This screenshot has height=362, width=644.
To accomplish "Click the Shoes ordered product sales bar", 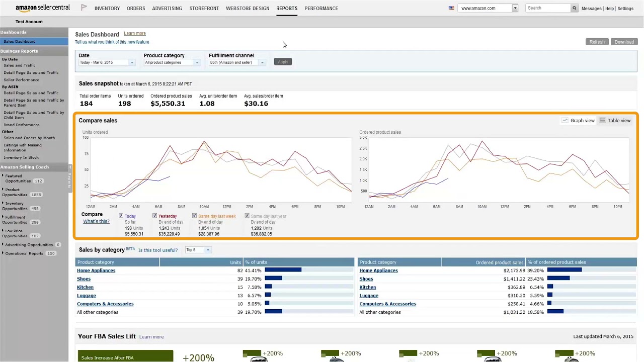I will (558, 279).
